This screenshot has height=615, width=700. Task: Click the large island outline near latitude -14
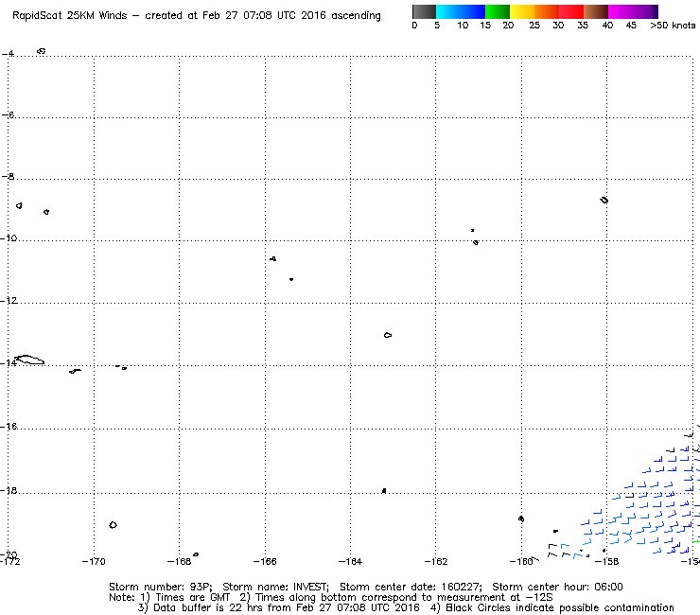pyautogui.click(x=29, y=360)
